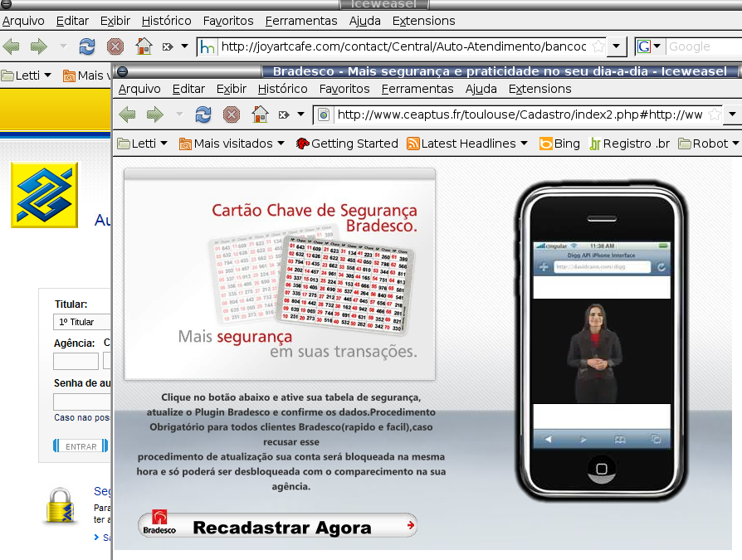Expand the Letti bookmark folder in Bradesco window
Image resolution: width=742 pixels, height=560 pixels.
pos(143,144)
